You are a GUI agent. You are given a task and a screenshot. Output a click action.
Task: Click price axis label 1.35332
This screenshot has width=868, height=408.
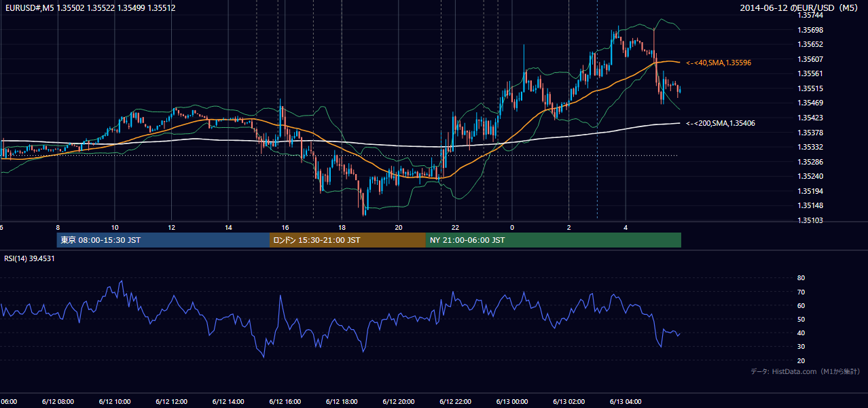[x=810, y=147]
